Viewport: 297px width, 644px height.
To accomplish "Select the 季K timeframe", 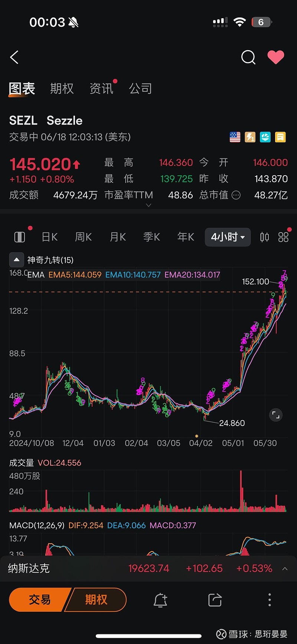I will [x=152, y=237].
